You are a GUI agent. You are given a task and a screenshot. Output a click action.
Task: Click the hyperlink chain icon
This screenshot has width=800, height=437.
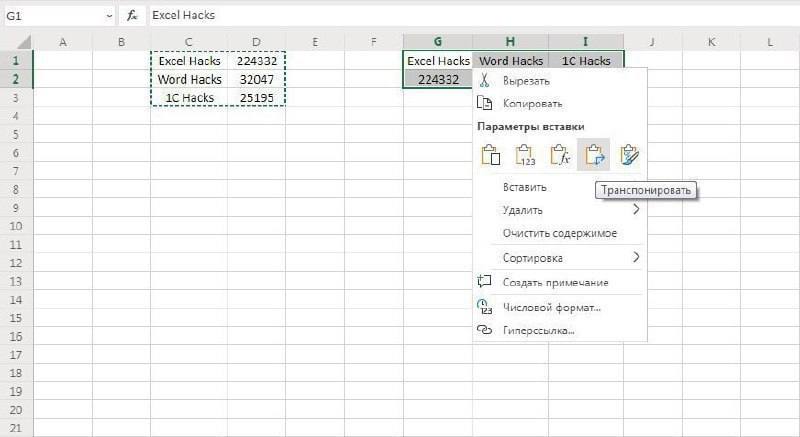click(484, 330)
